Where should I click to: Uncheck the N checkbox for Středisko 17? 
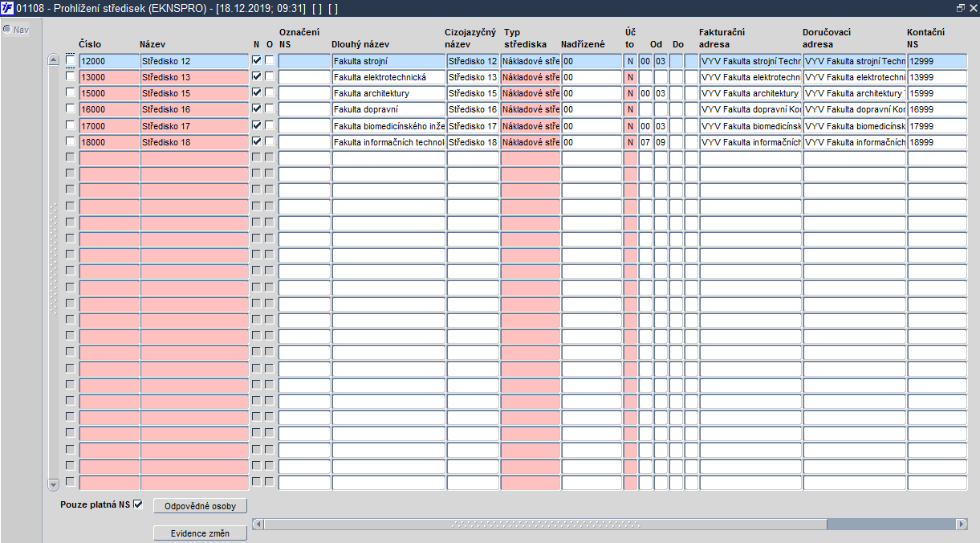coord(257,125)
